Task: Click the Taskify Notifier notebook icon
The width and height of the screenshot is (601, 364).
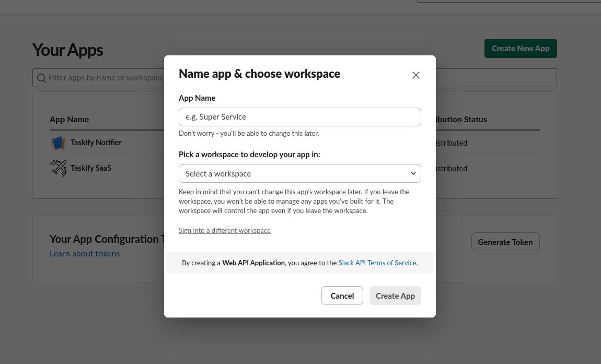Action: pyautogui.click(x=58, y=143)
